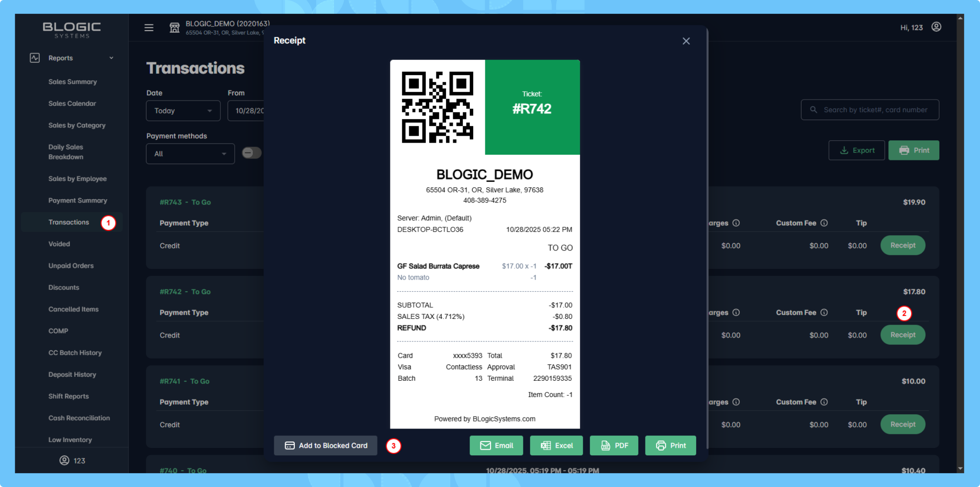The height and width of the screenshot is (487, 980).
Task: Click the Reports chart icon in sidebar
Action: [x=35, y=58]
